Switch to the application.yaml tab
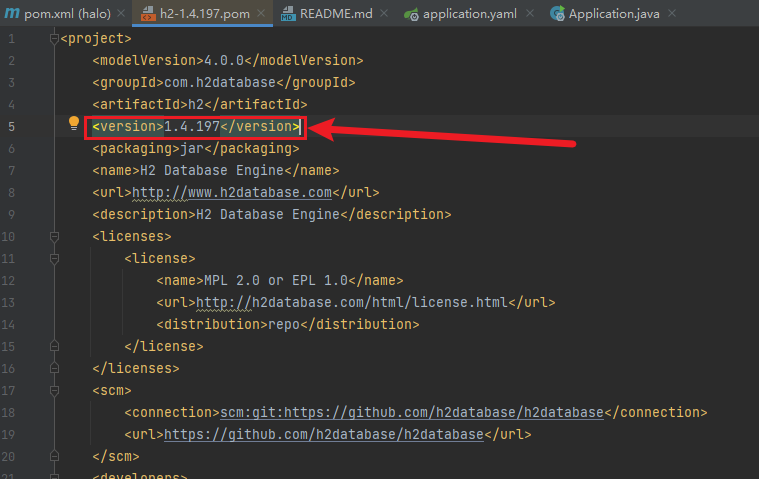The image size is (759, 479). pos(467,15)
